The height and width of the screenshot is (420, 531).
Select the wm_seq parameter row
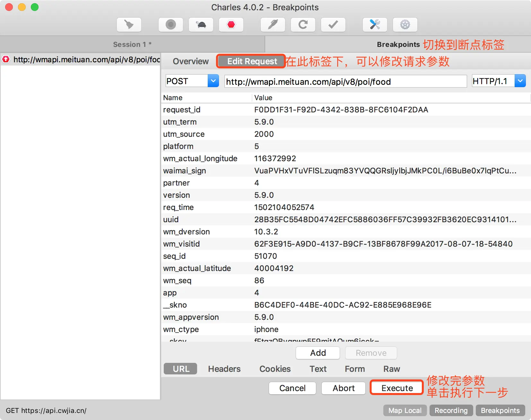pyautogui.click(x=346, y=280)
